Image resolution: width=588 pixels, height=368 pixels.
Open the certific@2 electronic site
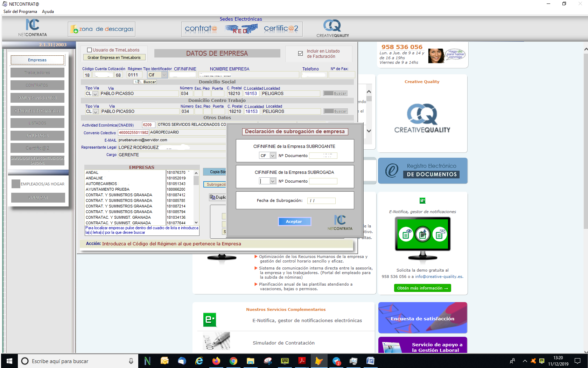pos(281,29)
